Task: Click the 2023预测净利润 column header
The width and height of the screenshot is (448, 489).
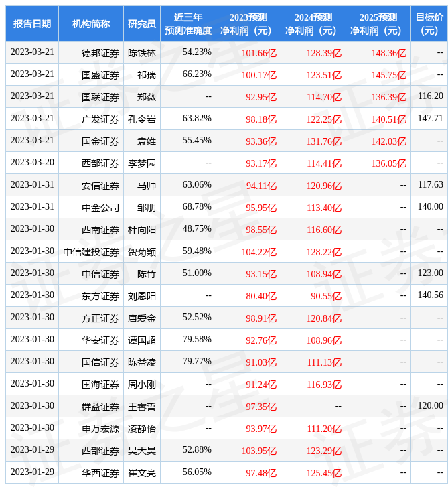Action: tap(248, 23)
